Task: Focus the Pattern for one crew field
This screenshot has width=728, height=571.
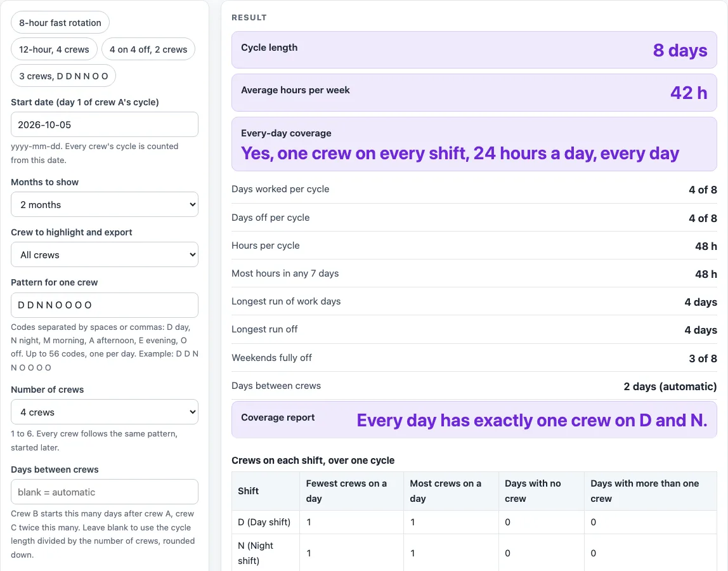Action: click(105, 305)
